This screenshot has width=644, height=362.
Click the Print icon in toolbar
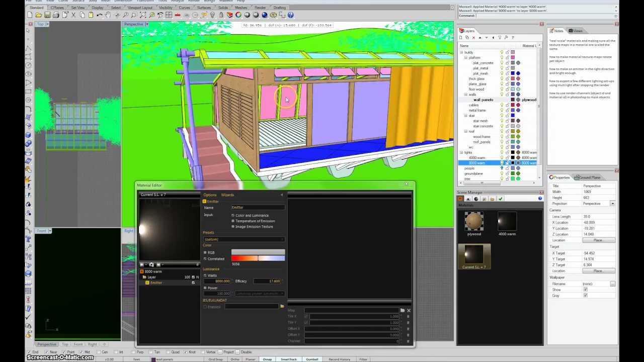56,15
